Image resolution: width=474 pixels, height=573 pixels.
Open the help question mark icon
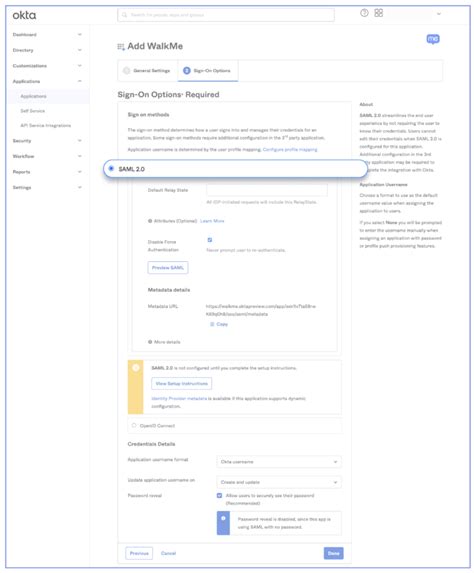point(364,13)
